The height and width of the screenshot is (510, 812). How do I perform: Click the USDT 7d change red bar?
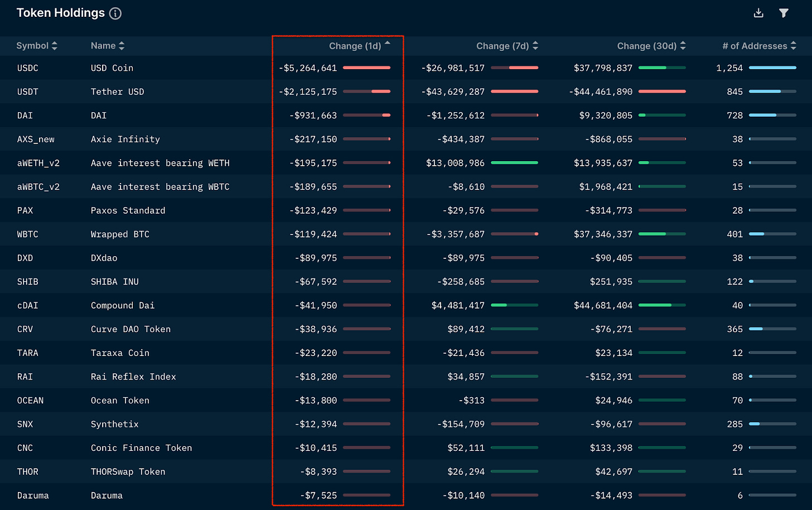tap(515, 92)
